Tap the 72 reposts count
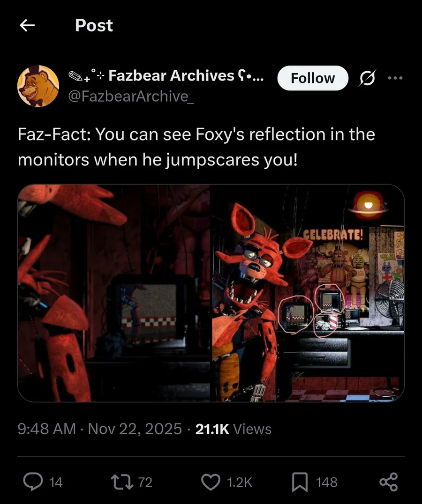The width and height of the screenshot is (422, 504). pos(145,482)
